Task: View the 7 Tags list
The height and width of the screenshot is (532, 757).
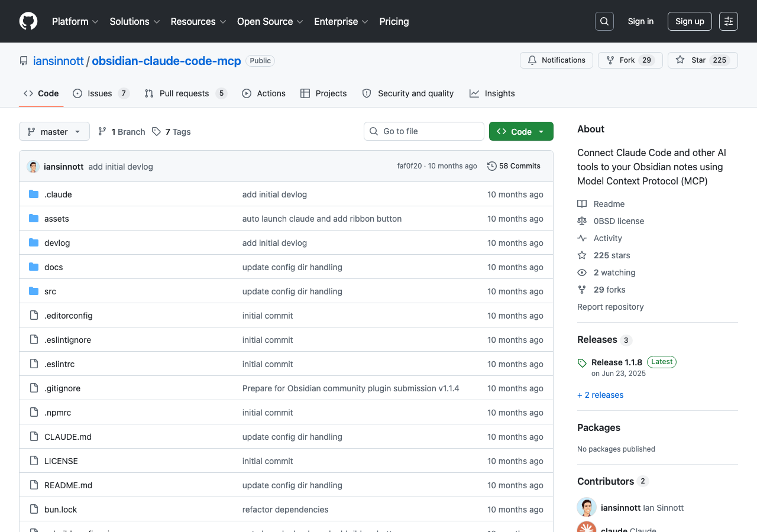Action: tap(172, 132)
